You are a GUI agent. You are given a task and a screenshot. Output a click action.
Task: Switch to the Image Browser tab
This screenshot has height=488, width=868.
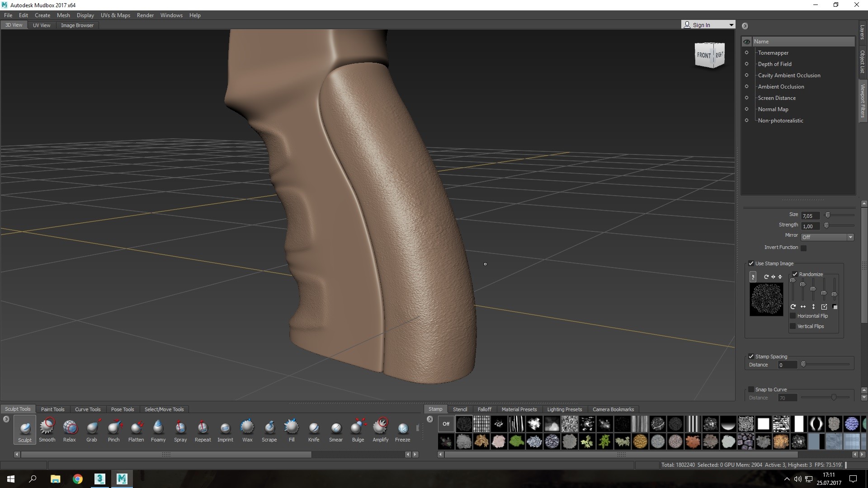click(77, 25)
